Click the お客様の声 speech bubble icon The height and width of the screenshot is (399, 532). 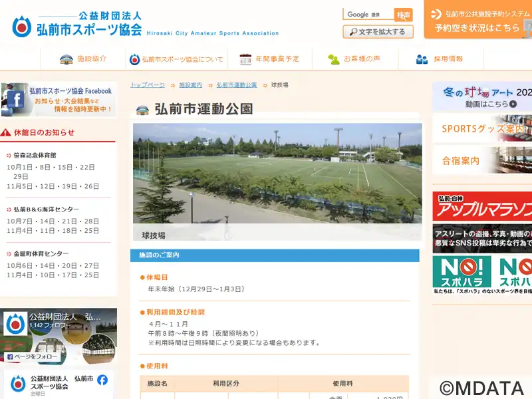coord(334,59)
